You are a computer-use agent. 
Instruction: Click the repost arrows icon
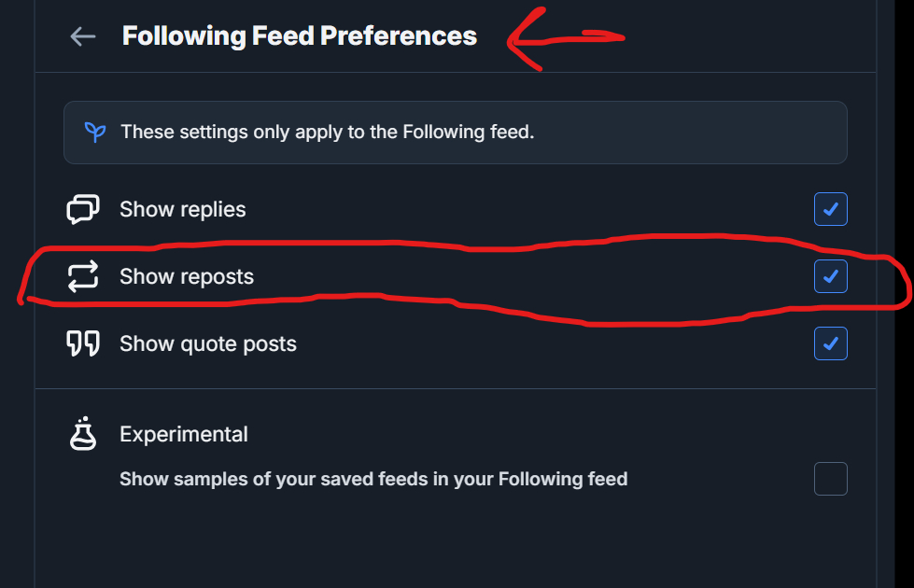pyautogui.click(x=82, y=276)
